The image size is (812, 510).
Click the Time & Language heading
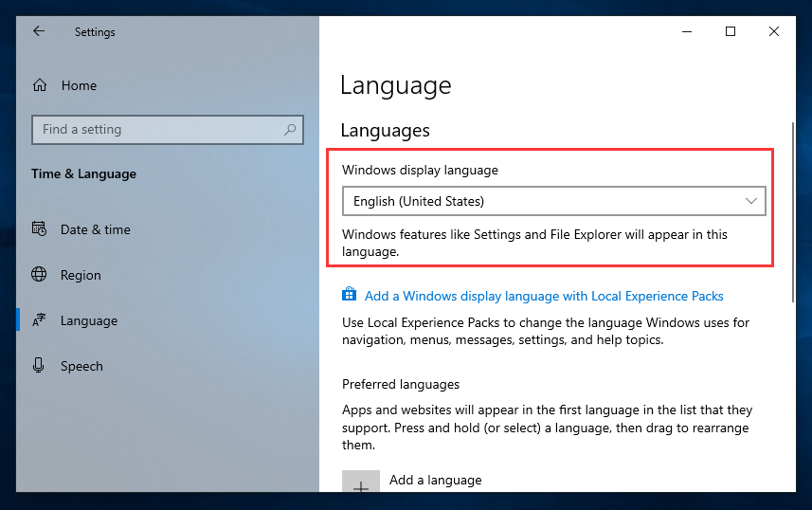coord(84,174)
